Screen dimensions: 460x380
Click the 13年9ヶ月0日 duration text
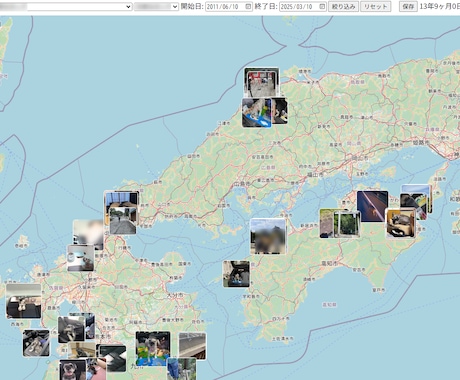pyautogui.click(x=439, y=6)
